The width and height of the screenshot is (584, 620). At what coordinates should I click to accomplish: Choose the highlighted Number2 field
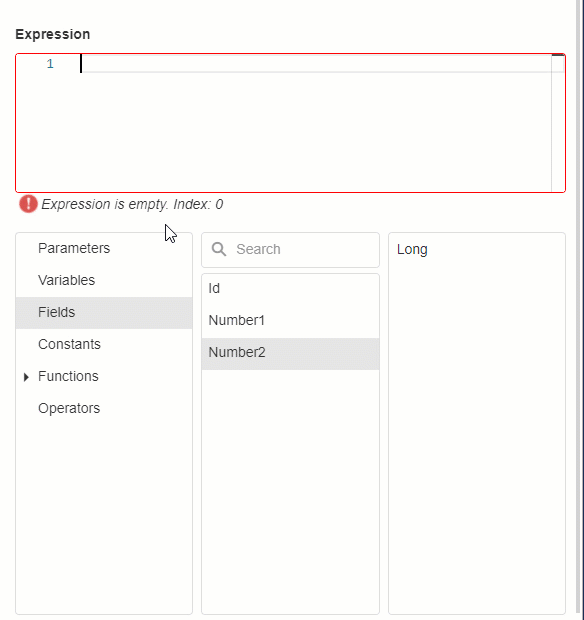click(x=291, y=353)
